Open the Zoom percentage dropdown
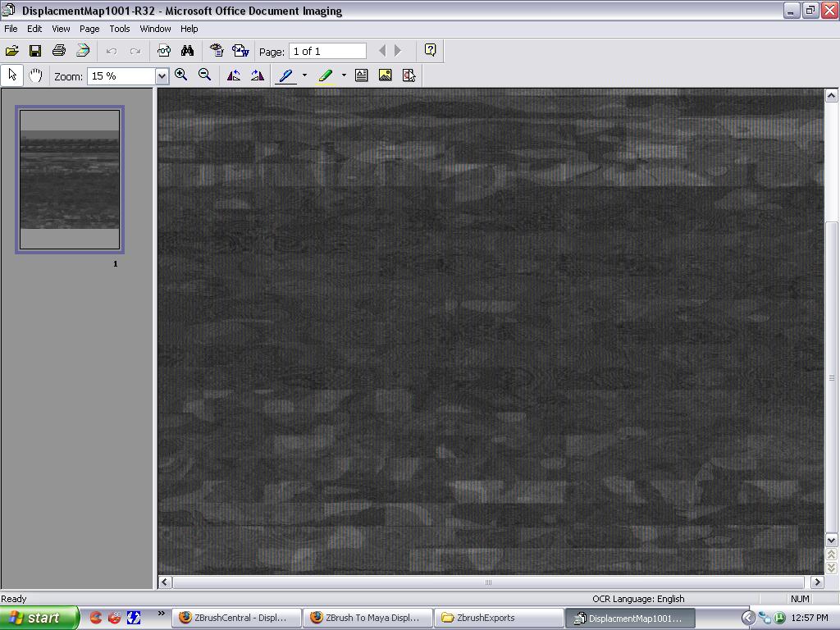The width and height of the screenshot is (840, 630). click(162, 76)
